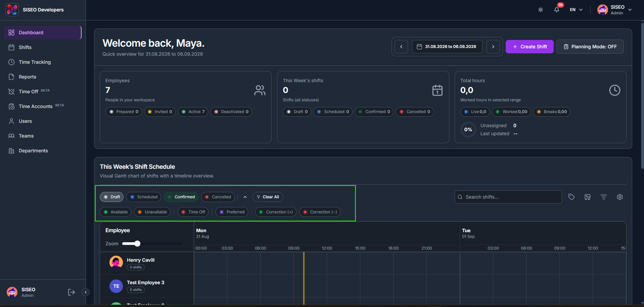This screenshot has width=644, height=307.
Task: Toggle the Draft status filter
Action: click(112, 197)
